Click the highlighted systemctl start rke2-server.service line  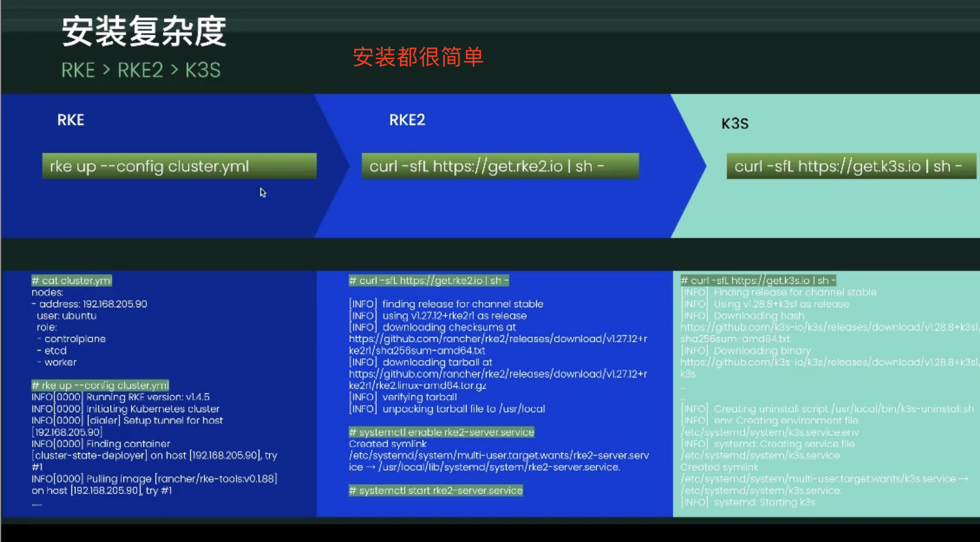(436, 490)
